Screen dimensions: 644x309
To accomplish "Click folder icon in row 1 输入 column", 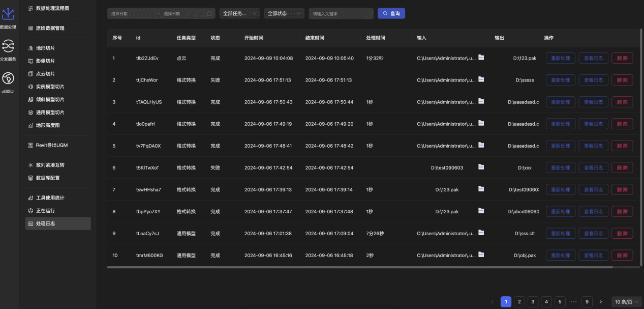I will [481, 58].
